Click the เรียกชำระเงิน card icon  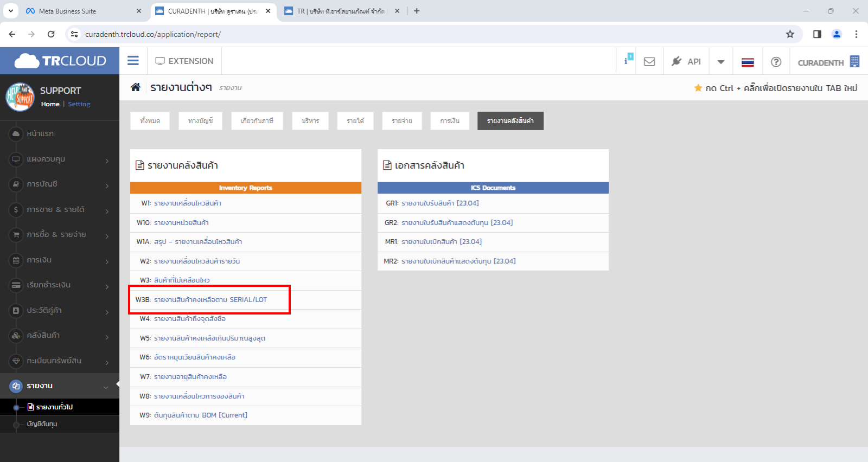click(x=16, y=285)
